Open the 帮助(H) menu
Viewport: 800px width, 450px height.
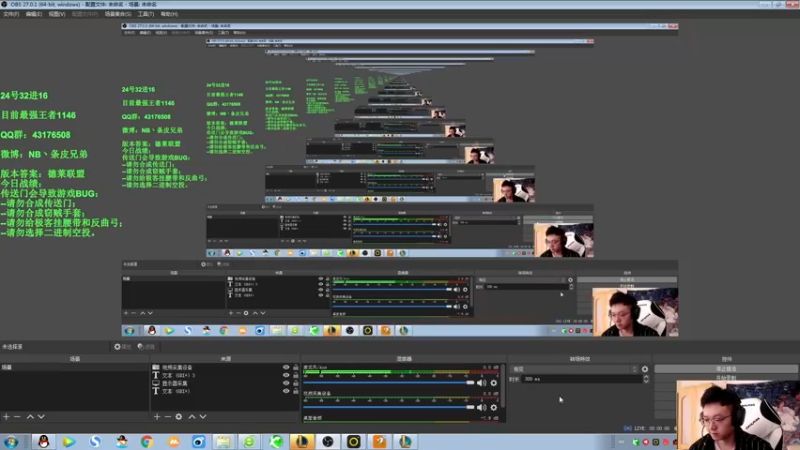click(169, 14)
